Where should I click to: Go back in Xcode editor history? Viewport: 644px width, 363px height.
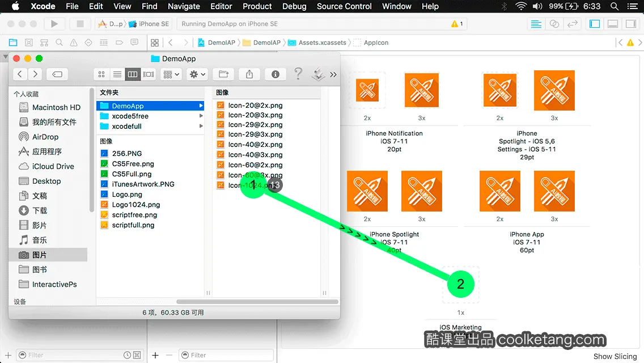[x=171, y=43]
